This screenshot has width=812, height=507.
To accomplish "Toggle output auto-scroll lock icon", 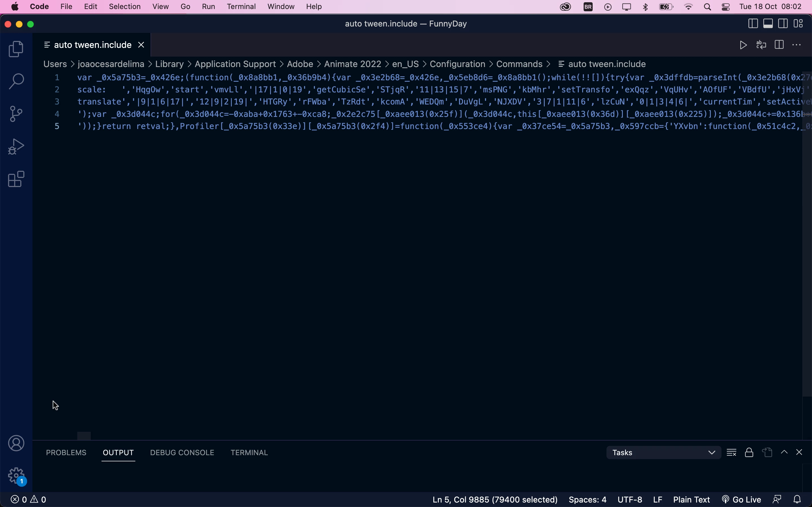I will click(749, 453).
